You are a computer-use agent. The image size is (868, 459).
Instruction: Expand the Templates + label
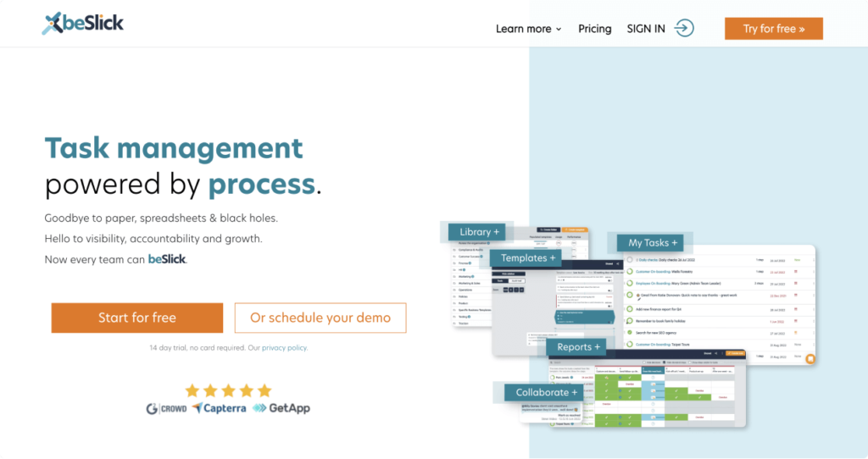coord(528,257)
